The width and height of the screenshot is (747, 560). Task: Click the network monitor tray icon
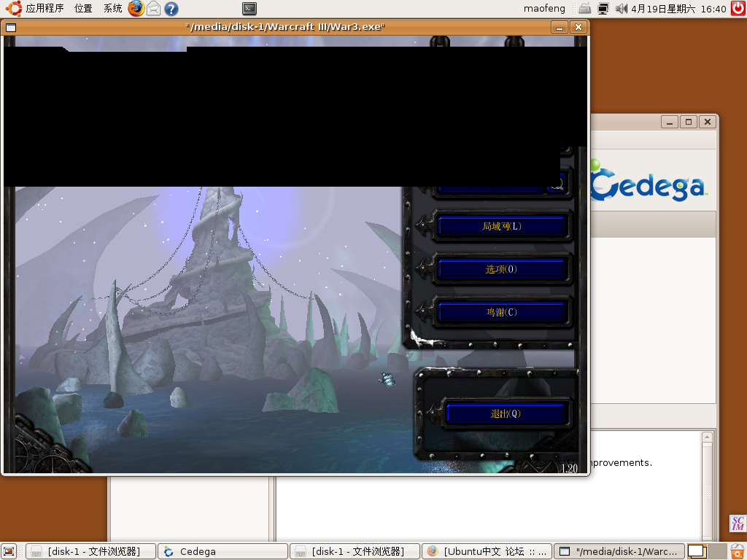click(x=603, y=8)
